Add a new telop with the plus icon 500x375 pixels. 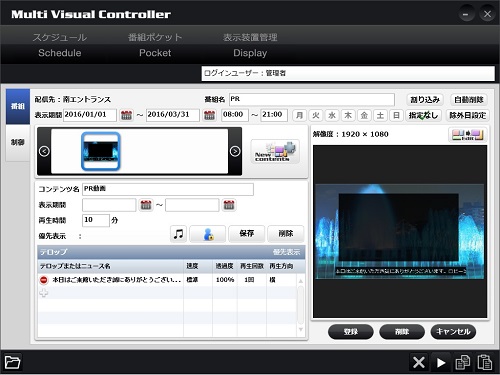click(44, 293)
